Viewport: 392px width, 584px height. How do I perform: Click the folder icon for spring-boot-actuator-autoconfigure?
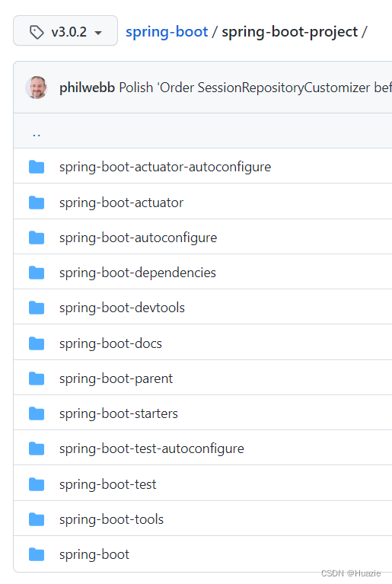click(x=37, y=167)
